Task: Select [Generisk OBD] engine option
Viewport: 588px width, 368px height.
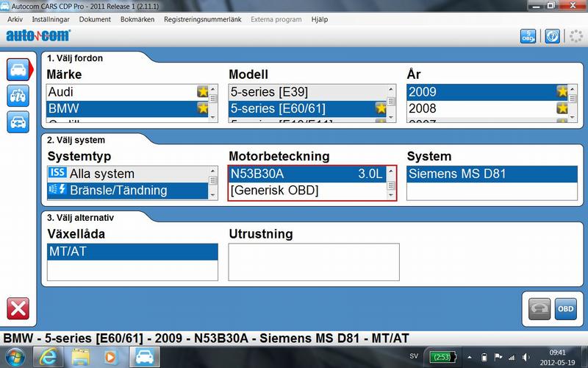Action: coord(274,191)
